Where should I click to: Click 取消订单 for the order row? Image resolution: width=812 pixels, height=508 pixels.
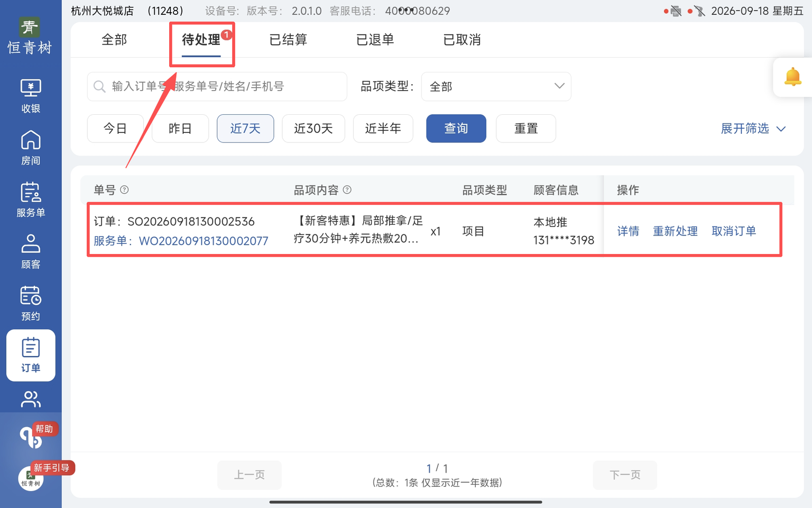tap(734, 231)
